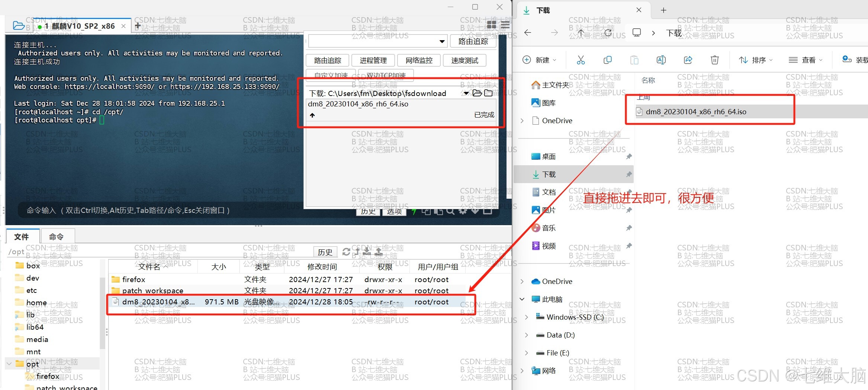Refresh the /opt file listing

click(346, 252)
